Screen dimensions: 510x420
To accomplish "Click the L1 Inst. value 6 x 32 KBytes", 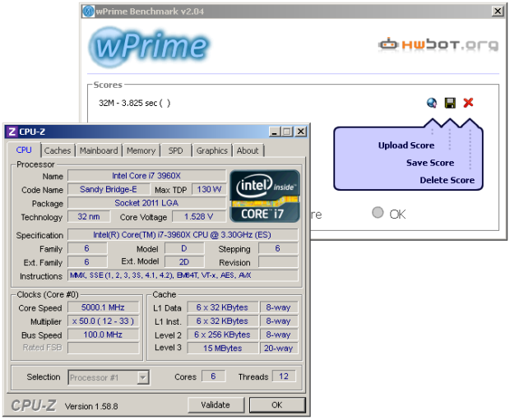I will click(222, 321).
